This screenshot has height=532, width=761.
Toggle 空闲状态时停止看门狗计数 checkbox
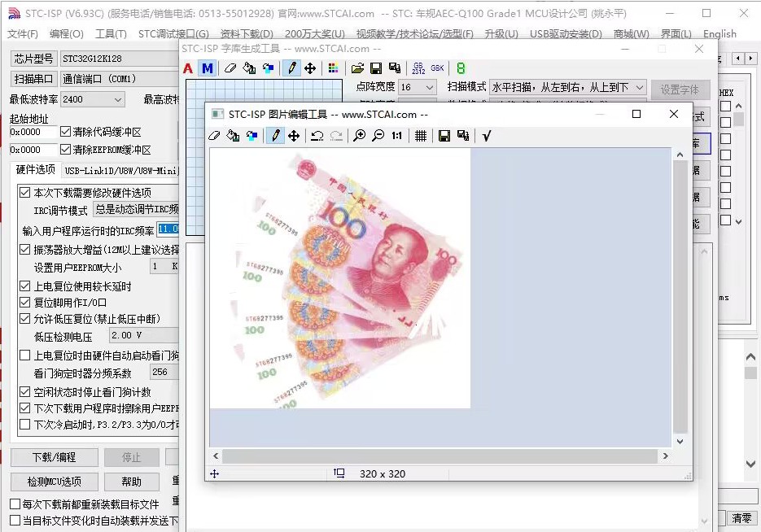[24, 391]
